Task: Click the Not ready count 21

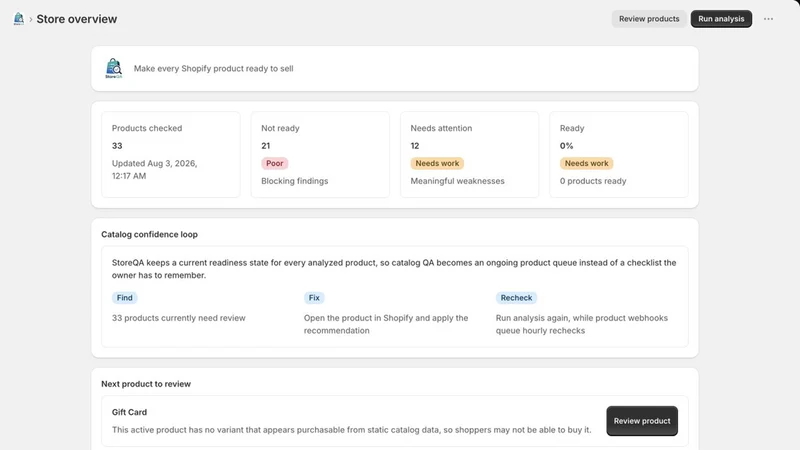Action: point(265,146)
